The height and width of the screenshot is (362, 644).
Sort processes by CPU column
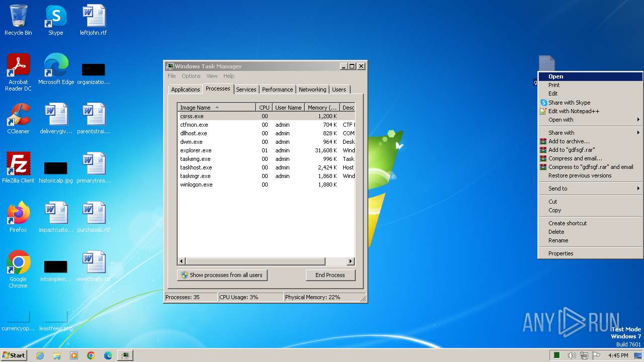[264, 107]
